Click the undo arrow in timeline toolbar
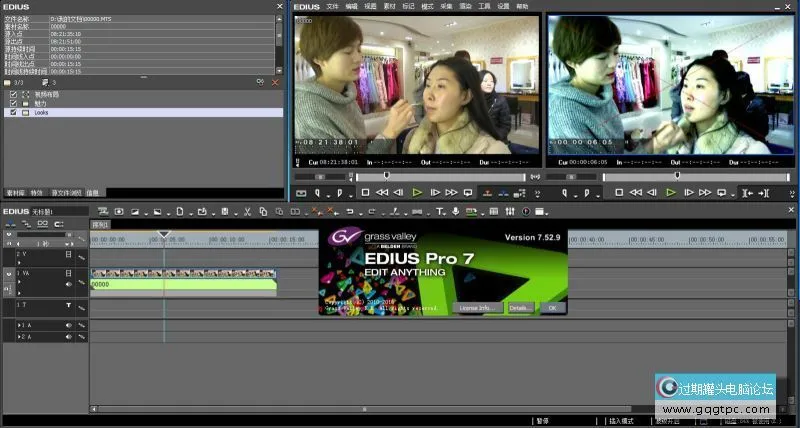This screenshot has height=428, width=800. [x=349, y=211]
